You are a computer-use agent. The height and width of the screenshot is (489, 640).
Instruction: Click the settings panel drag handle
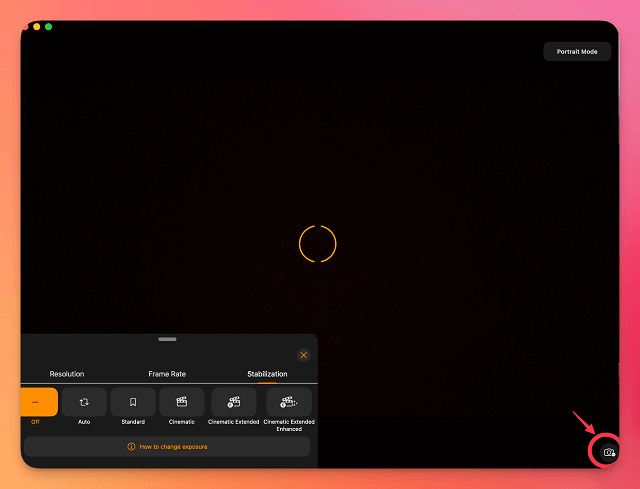(167, 339)
